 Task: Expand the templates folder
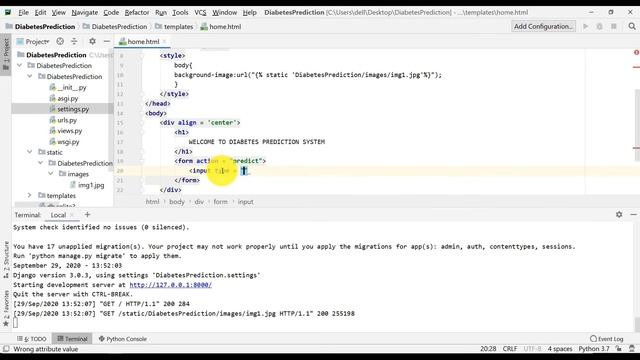(30, 196)
